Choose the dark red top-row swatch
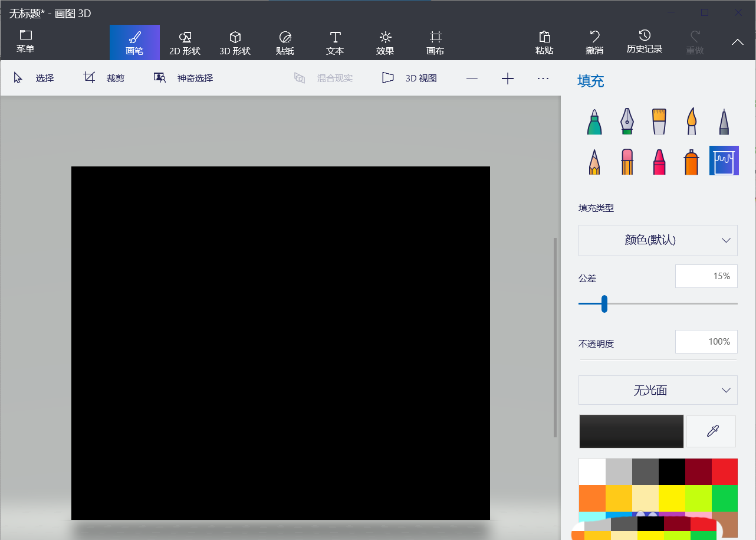The height and width of the screenshot is (540, 756). pos(698,472)
